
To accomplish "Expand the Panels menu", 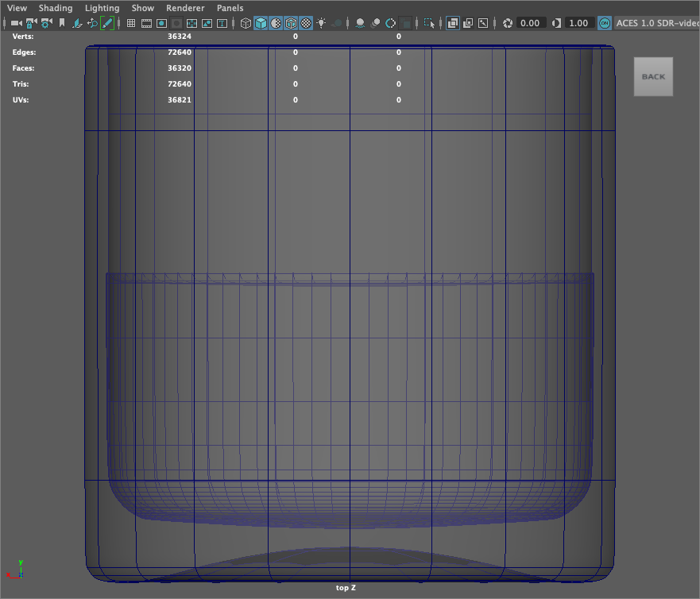I will pyautogui.click(x=230, y=8).
